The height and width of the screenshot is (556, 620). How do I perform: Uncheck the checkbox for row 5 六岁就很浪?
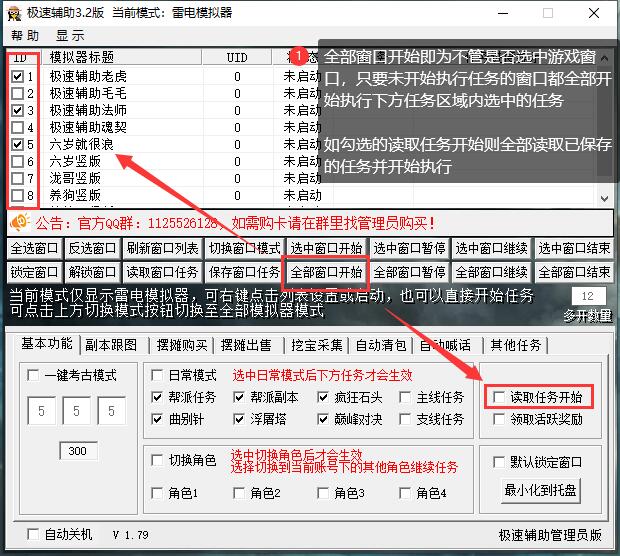(x=17, y=144)
